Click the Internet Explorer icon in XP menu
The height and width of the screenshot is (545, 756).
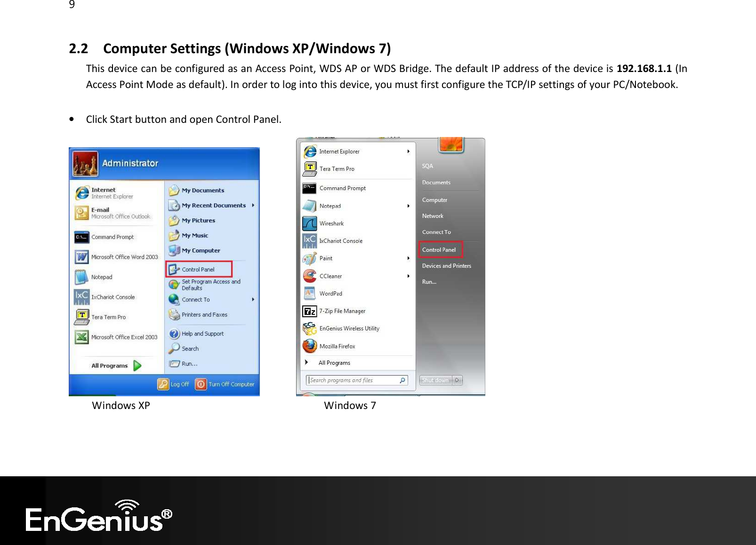point(82,193)
